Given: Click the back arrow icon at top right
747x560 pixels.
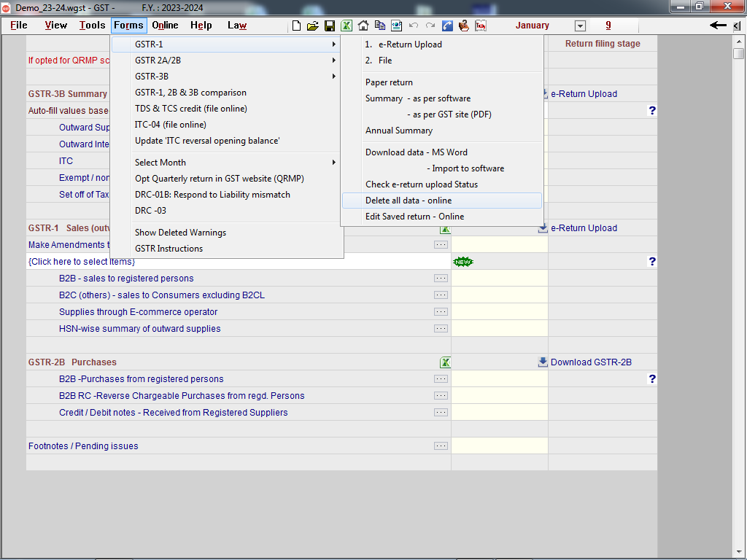Looking at the screenshot, I should pos(718,26).
